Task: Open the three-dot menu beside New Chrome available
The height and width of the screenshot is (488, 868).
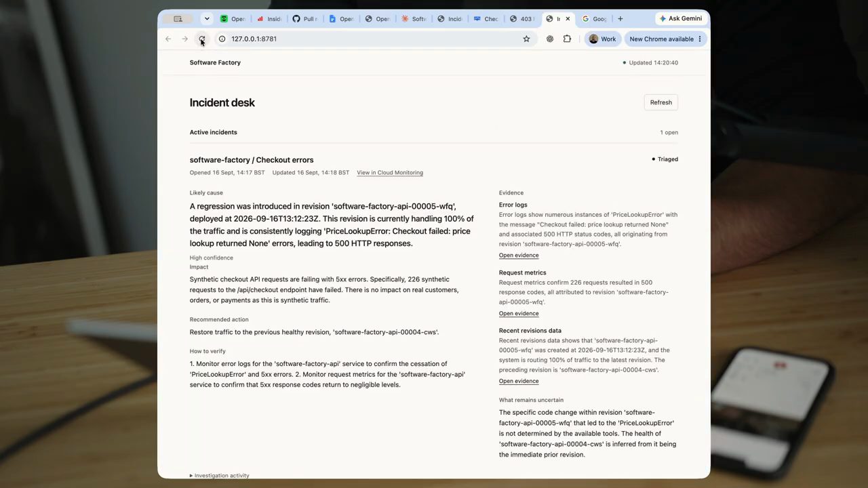Action: [700, 39]
